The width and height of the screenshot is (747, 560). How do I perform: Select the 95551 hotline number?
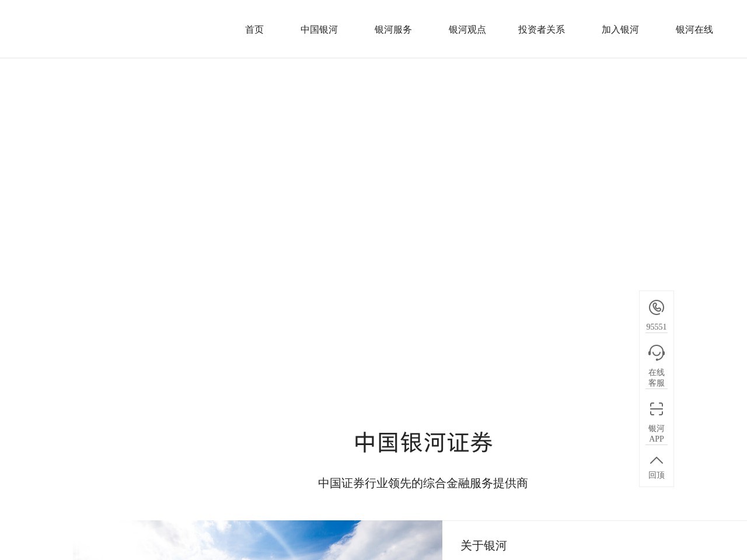657,327
